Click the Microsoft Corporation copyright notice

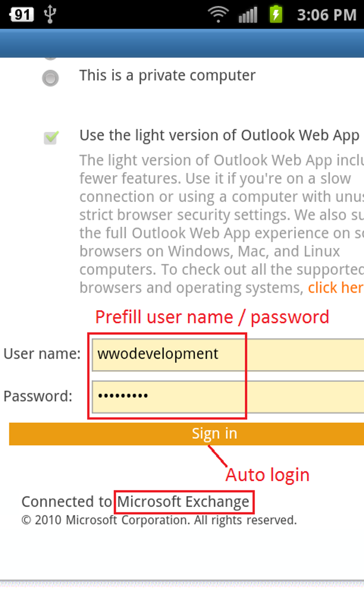coord(159,520)
